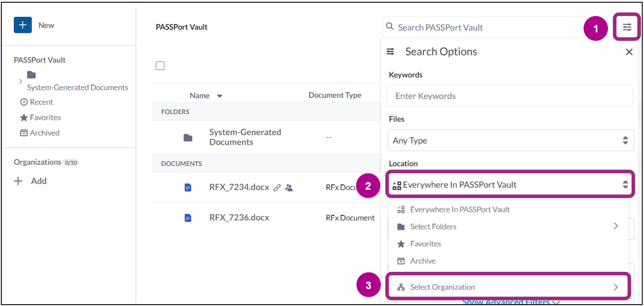The image size is (644, 306).
Task: Click shared users icon beside RFX_7234.docx
Action: (x=289, y=188)
